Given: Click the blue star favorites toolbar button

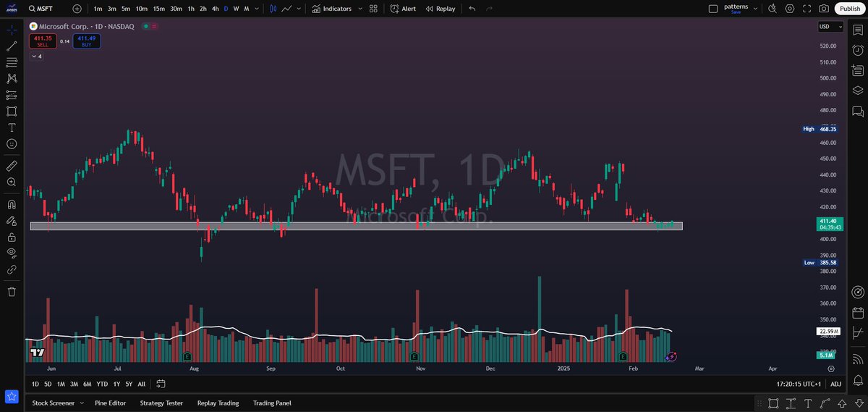Looking at the screenshot, I should click(x=12, y=396).
